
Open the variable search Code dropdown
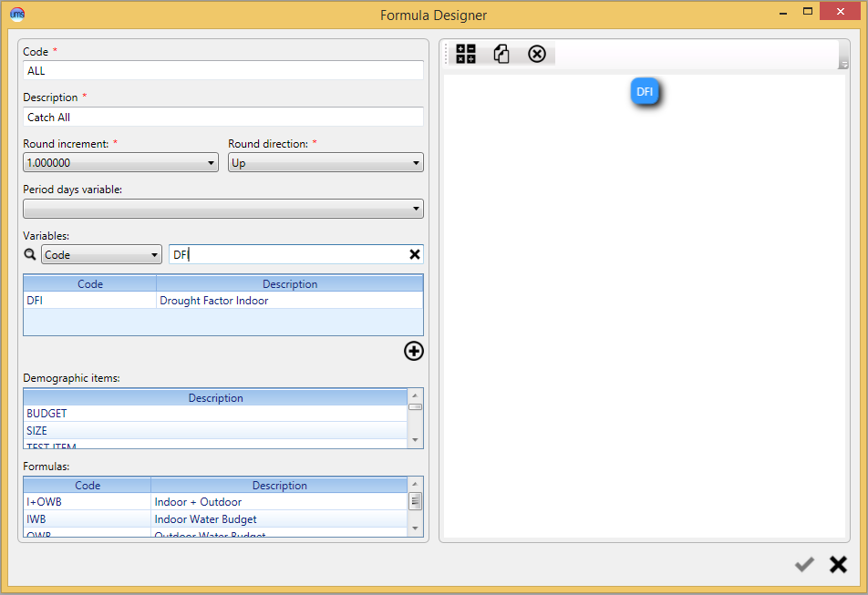click(x=101, y=254)
